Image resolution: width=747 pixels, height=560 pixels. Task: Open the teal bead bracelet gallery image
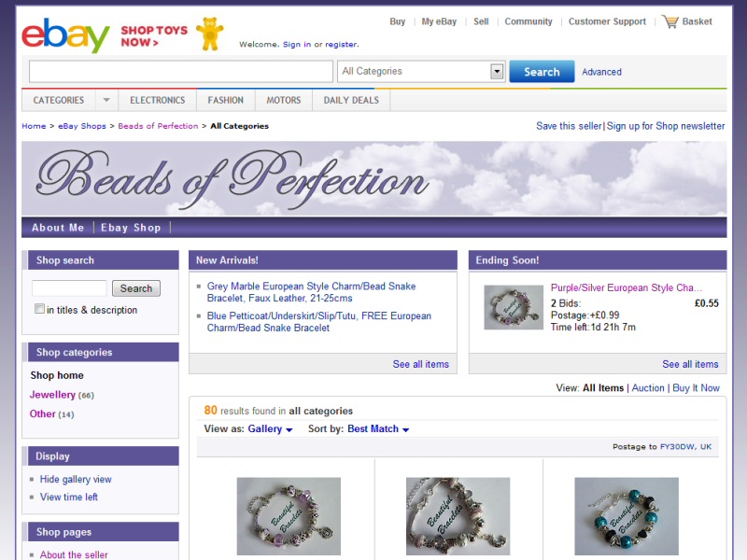click(x=627, y=516)
